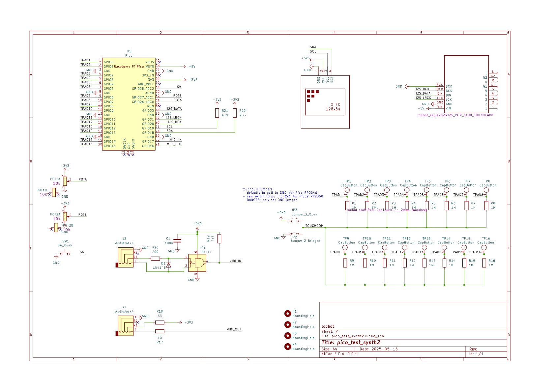The width and height of the screenshot is (555, 392).
Task: Select the R19 4k7 resistor
Action: coord(219,238)
